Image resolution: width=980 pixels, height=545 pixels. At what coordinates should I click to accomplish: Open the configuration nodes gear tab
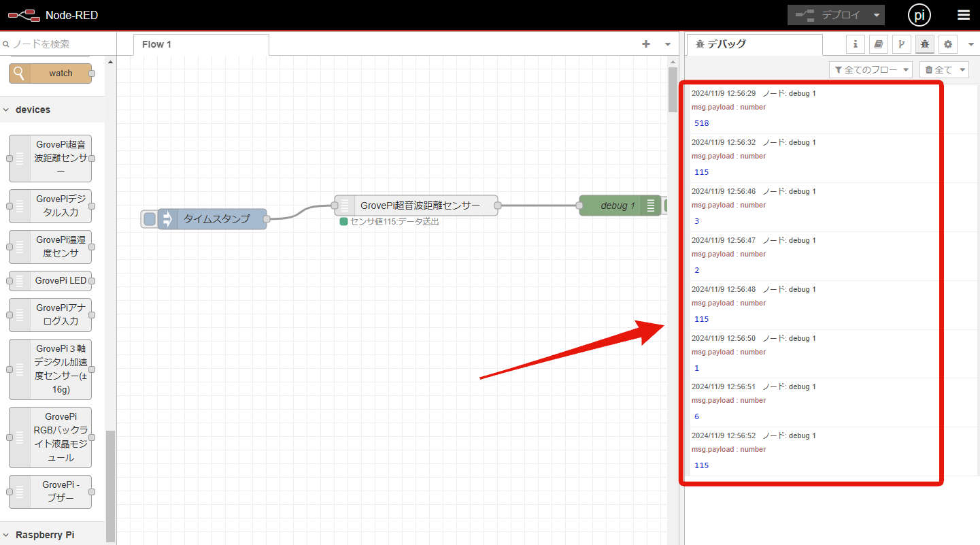tap(947, 44)
